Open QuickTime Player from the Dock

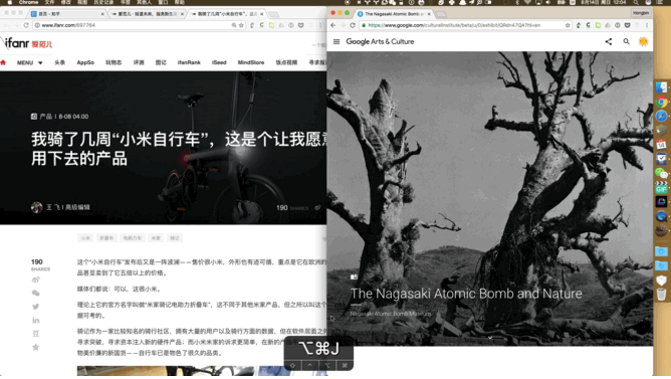(x=661, y=216)
